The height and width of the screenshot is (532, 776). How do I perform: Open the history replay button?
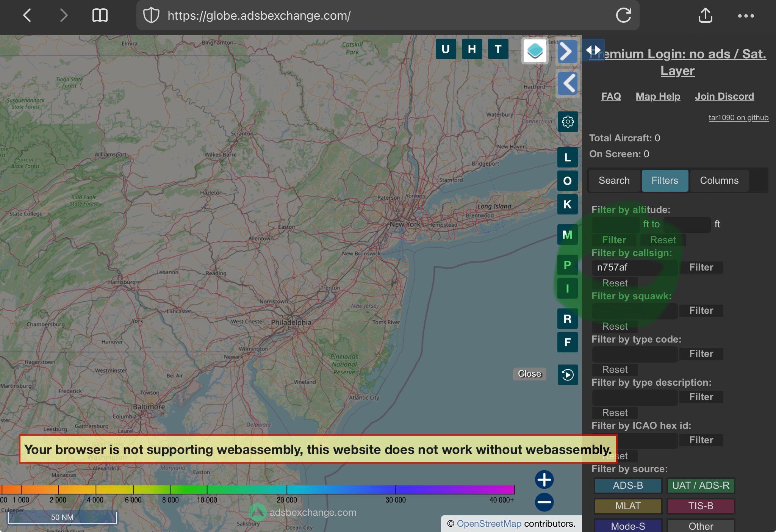point(568,375)
